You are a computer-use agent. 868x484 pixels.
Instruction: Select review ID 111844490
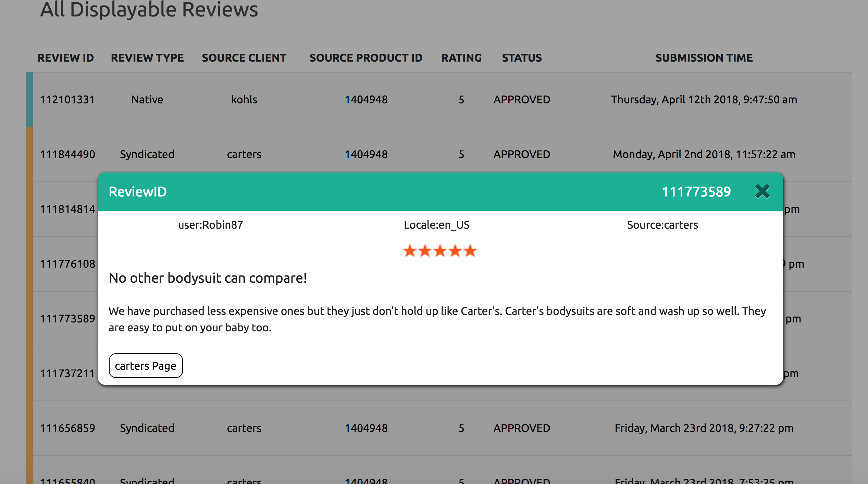pos(67,154)
